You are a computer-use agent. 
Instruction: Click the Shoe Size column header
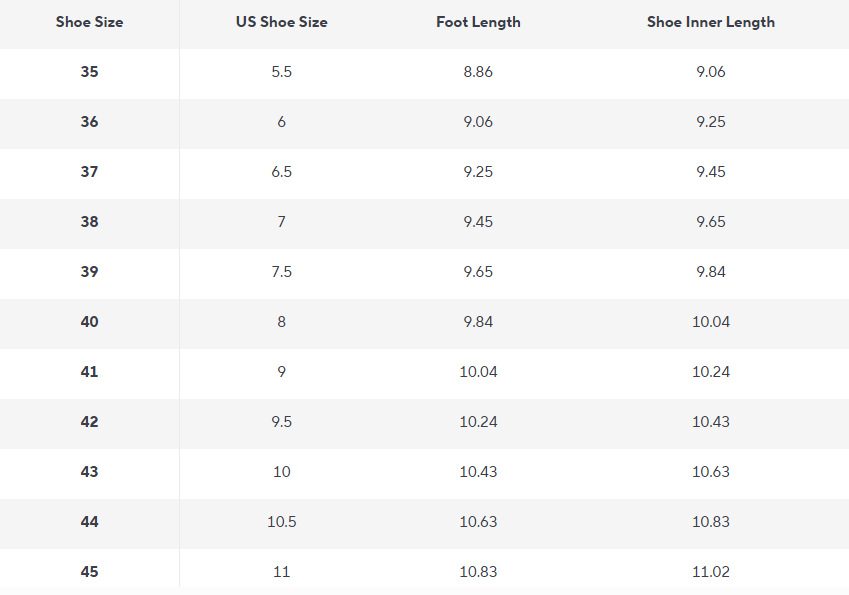click(x=89, y=22)
